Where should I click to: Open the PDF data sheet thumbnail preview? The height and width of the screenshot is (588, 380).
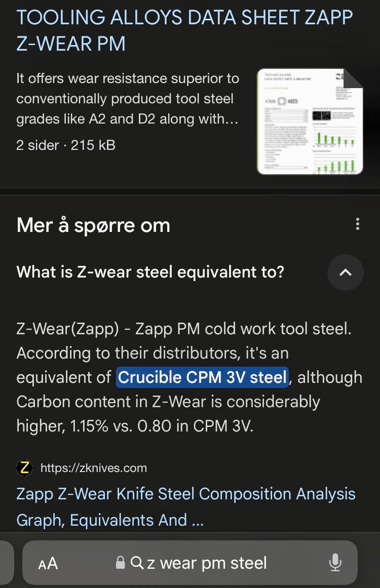(310, 122)
